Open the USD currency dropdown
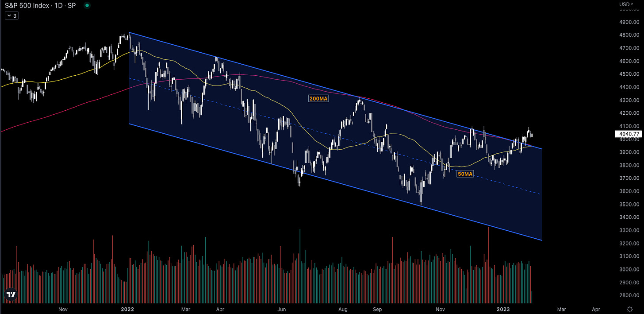Image resolution: width=644 pixels, height=314 pixels. click(626, 4)
